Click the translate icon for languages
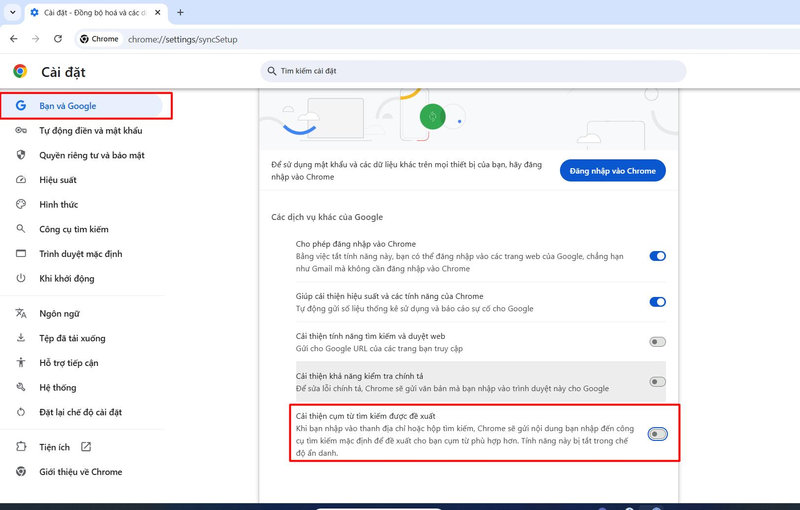800x510 pixels. [x=21, y=313]
